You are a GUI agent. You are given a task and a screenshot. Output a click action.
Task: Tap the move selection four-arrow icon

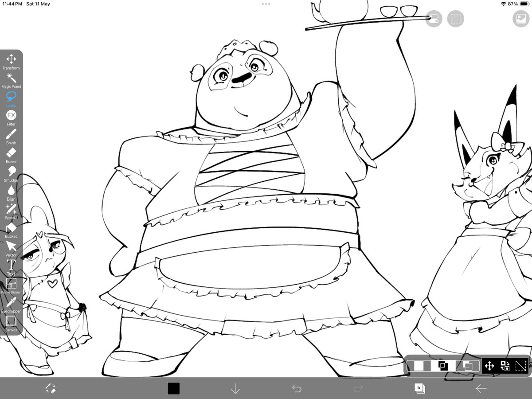pyautogui.click(x=489, y=366)
